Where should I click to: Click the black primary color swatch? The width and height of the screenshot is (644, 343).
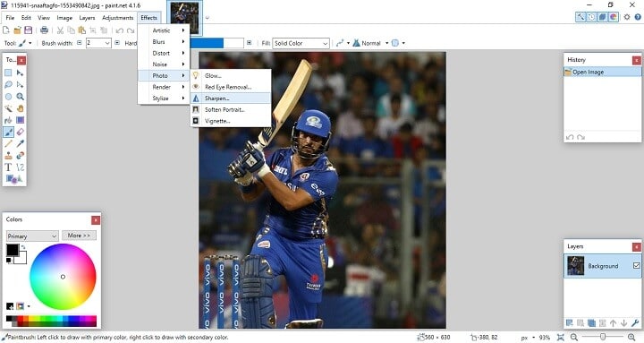12,250
